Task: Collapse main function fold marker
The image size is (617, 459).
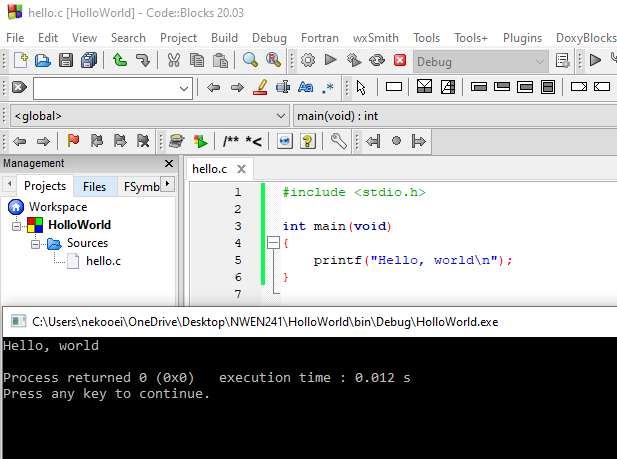Action: click(273, 242)
